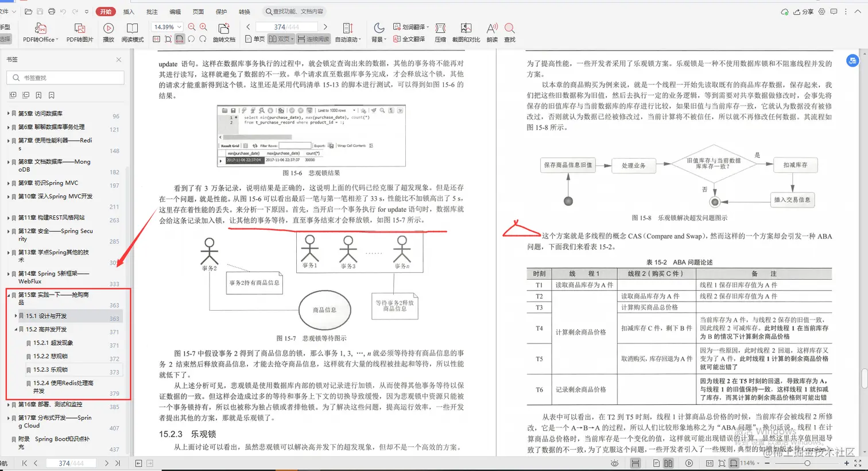This screenshot has width=868, height=471.
Task: Close the 书签 bookmark panel
Action: coord(119,60)
